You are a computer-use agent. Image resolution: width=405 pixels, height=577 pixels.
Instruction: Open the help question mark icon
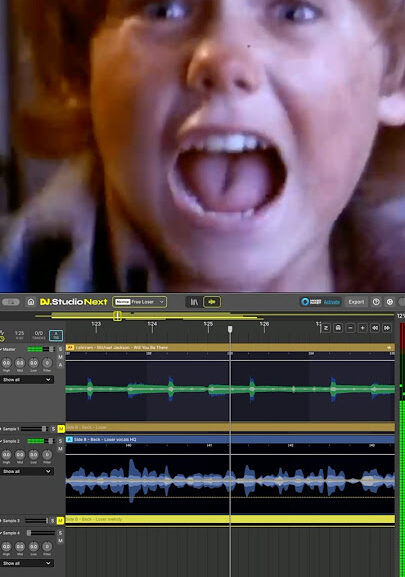coord(376,302)
